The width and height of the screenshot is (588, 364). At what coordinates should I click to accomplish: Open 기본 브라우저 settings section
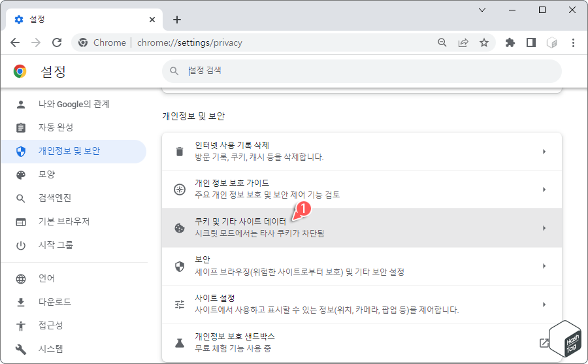pyautogui.click(x=74, y=222)
